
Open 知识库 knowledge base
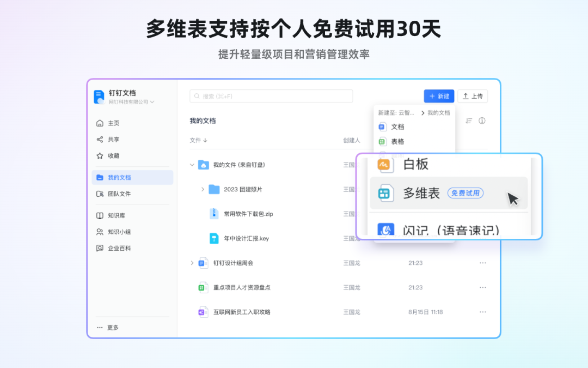116,216
